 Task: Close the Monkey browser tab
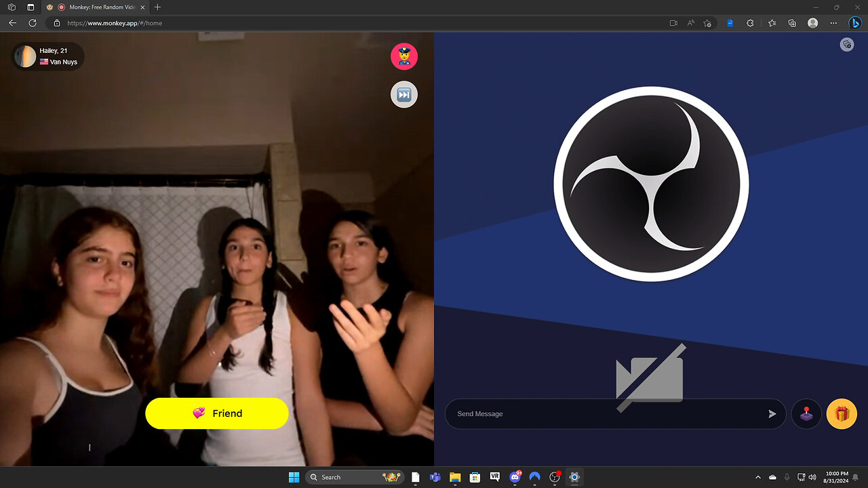142,7
